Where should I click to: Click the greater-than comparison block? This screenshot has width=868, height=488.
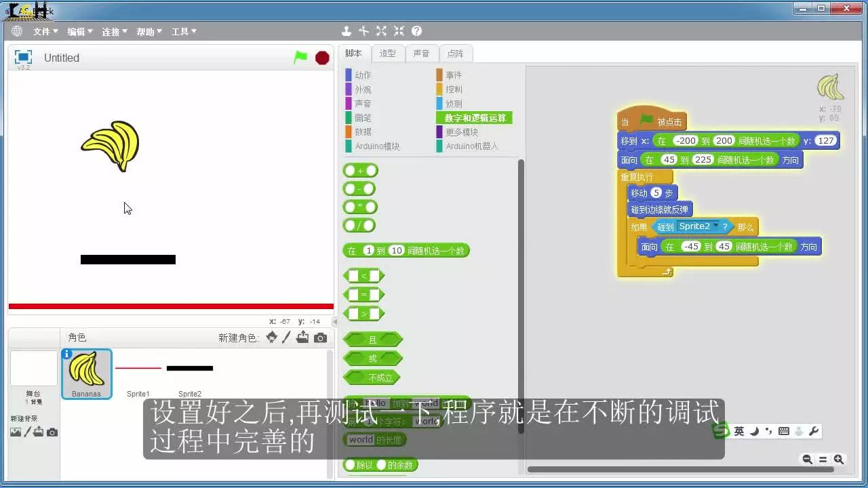(x=364, y=314)
